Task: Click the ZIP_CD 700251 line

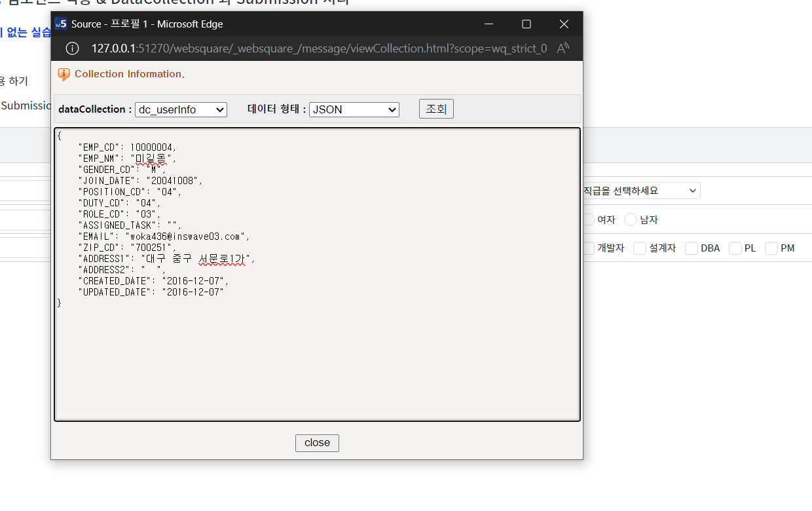Action: (127, 248)
